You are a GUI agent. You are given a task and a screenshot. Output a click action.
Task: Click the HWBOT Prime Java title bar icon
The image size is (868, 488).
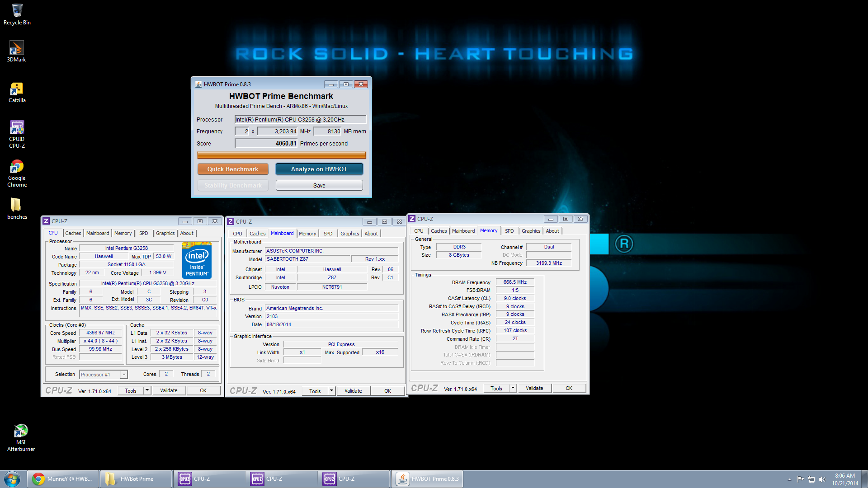pyautogui.click(x=198, y=84)
